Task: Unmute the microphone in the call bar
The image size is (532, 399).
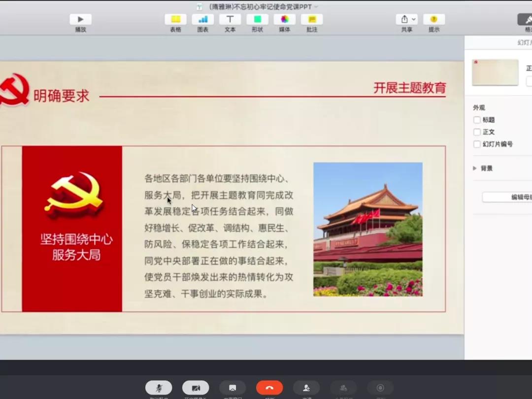Action: tap(159, 388)
